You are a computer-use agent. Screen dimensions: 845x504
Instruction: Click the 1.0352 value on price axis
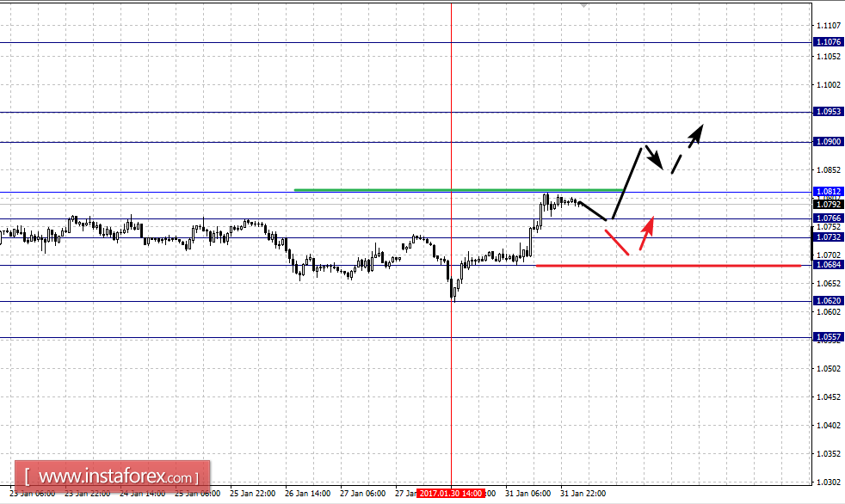pos(829,454)
